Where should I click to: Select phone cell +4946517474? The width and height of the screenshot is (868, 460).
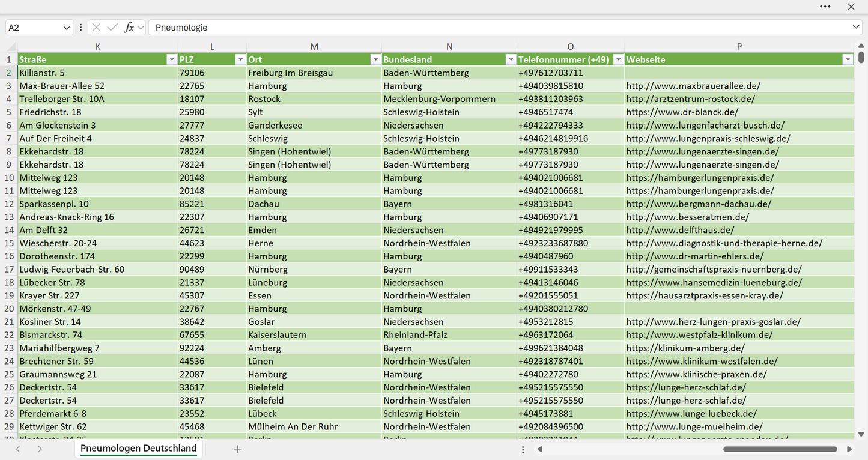coord(571,112)
